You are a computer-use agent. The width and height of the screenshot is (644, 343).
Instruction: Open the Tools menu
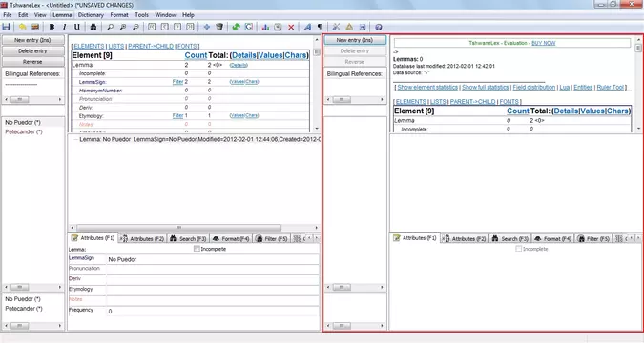point(142,15)
